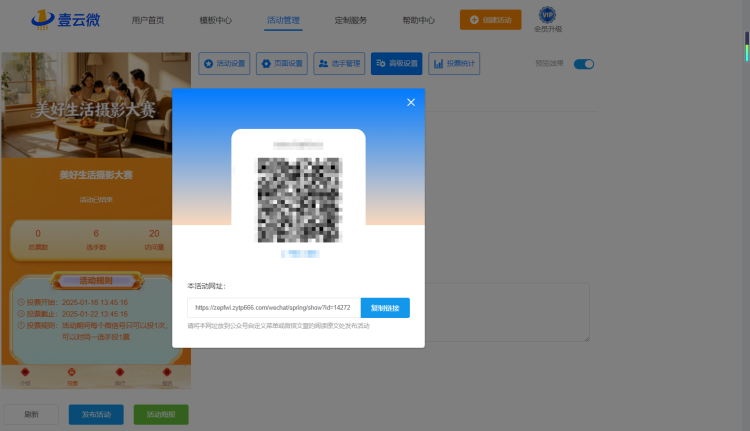Switch to the 高级设置 tab

397,64
